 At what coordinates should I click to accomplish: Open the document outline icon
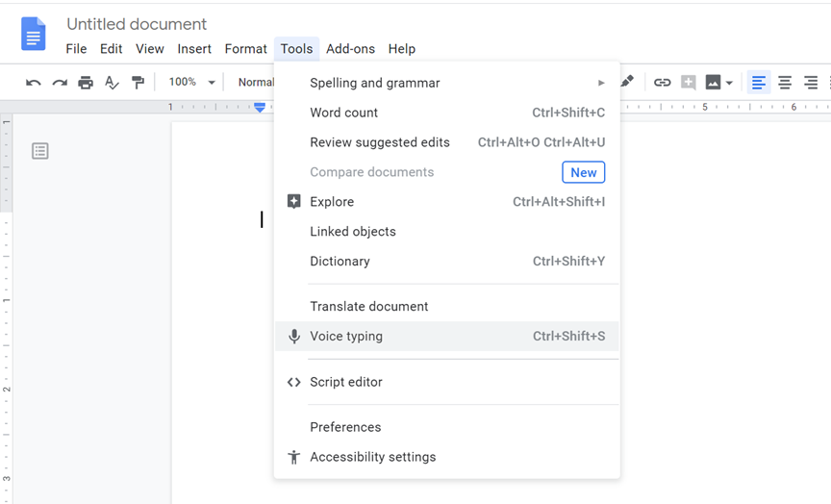pos(39,151)
